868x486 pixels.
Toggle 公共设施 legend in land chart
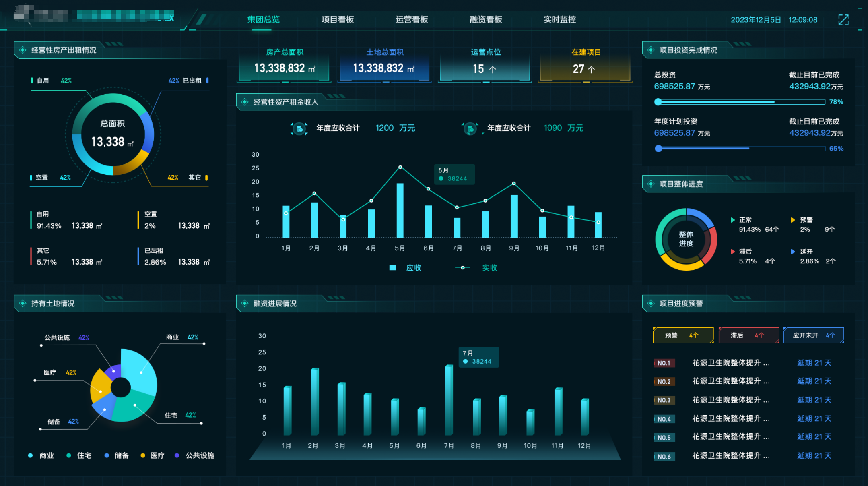point(195,455)
